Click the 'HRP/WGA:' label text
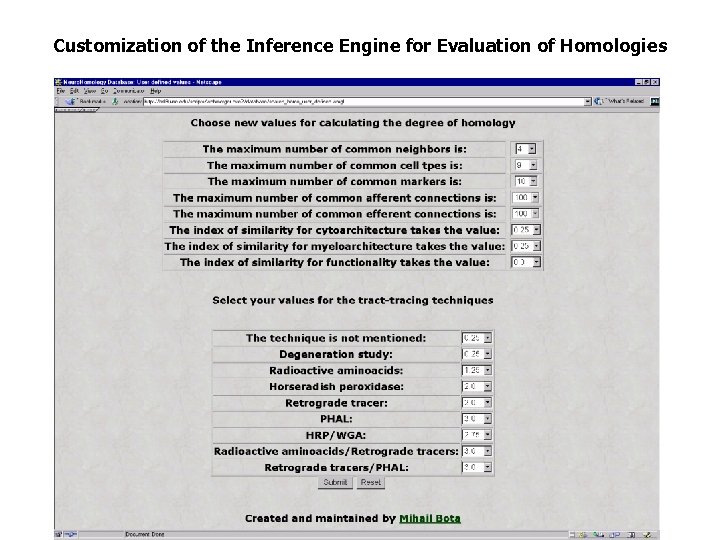Viewport: 720px width, 540px height. coord(336,435)
